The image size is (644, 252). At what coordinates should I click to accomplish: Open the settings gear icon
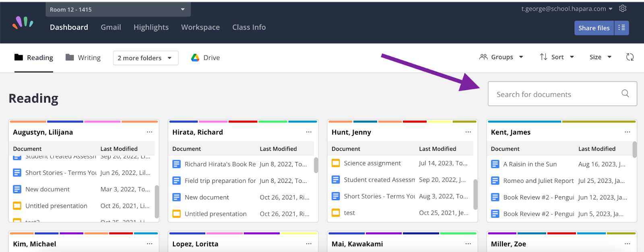(x=623, y=8)
